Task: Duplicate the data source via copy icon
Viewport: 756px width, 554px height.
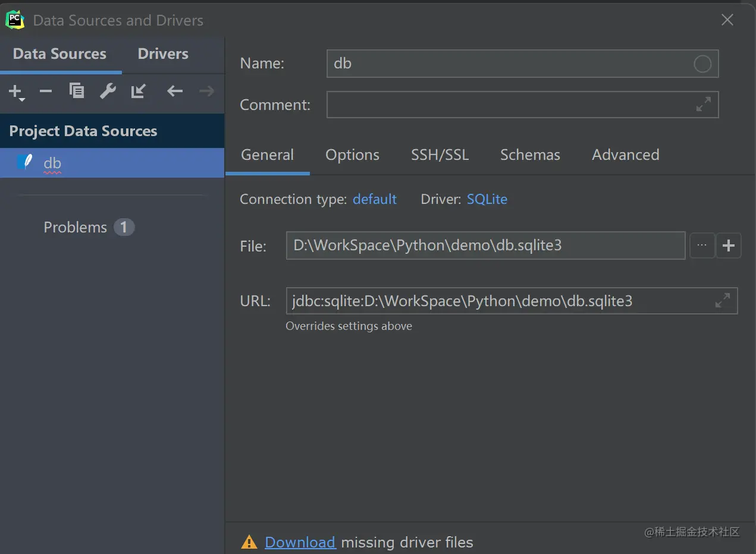Action: 77,91
